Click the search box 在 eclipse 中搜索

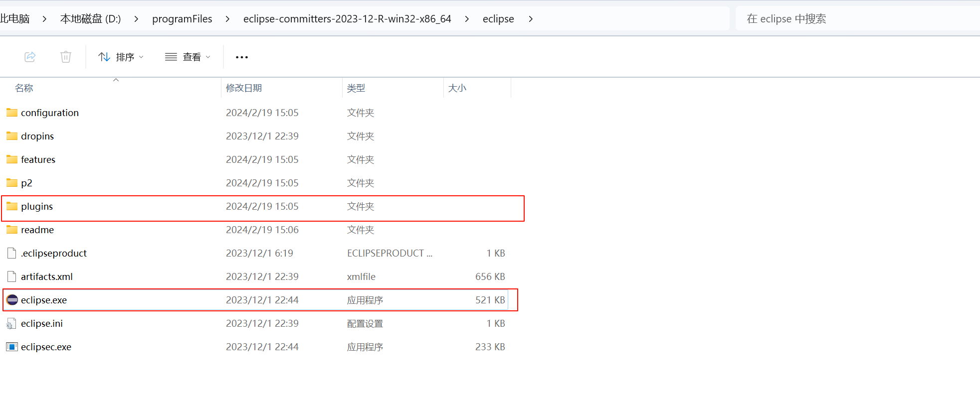coord(858,19)
